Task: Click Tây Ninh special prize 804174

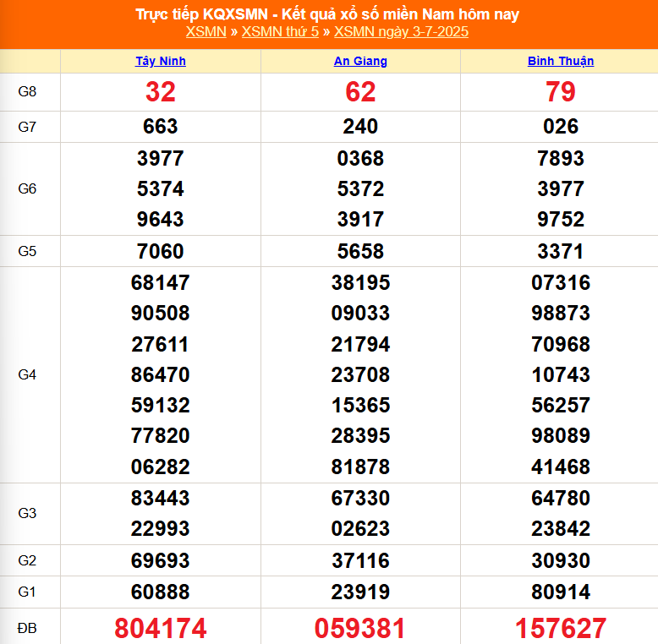Action: (x=161, y=628)
